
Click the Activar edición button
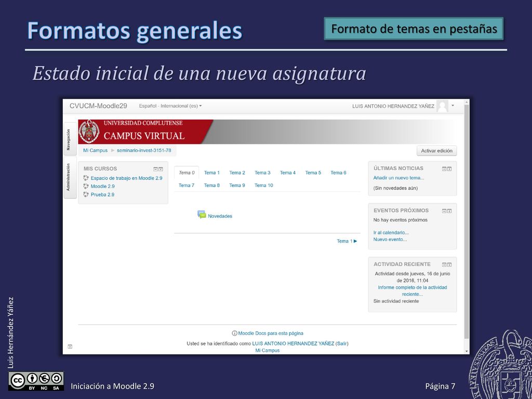[x=436, y=151]
